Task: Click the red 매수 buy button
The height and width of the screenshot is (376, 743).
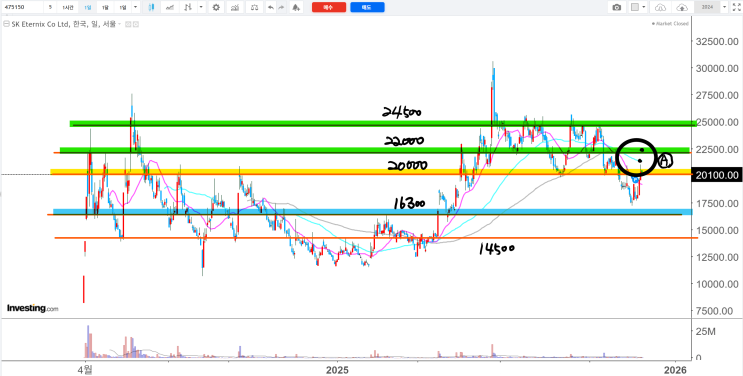Action: [x=329, y=7]
